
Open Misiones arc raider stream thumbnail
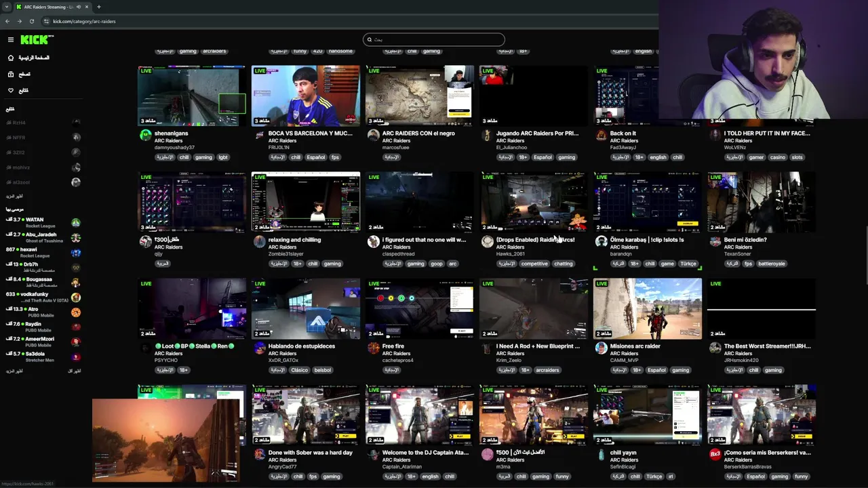coord(648,308)
